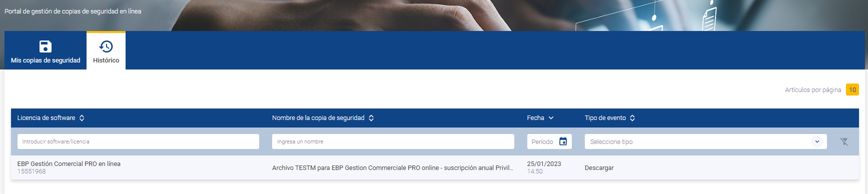Click the Licencia de software column header
The image size is (868, 194).
click(46, 118)
